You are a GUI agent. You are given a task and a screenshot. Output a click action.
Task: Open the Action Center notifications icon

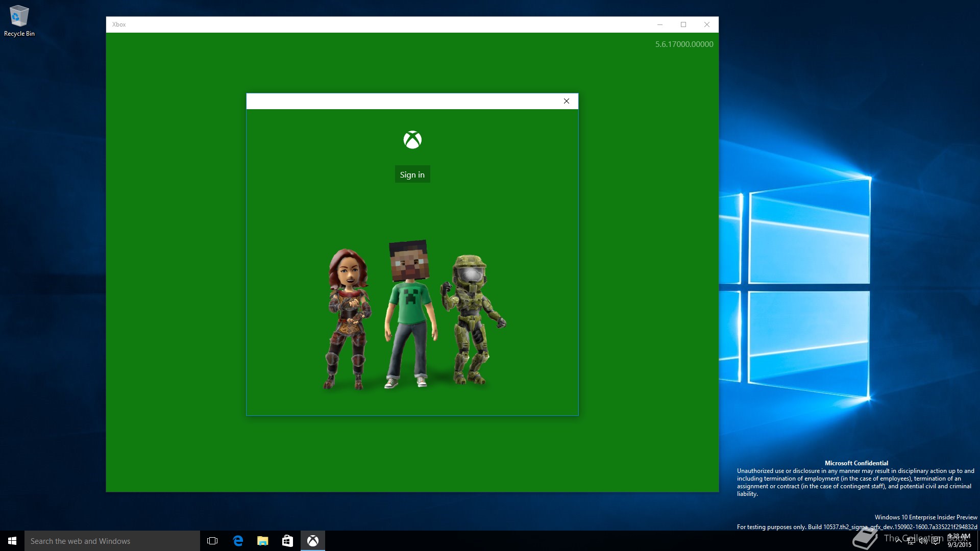936,541
